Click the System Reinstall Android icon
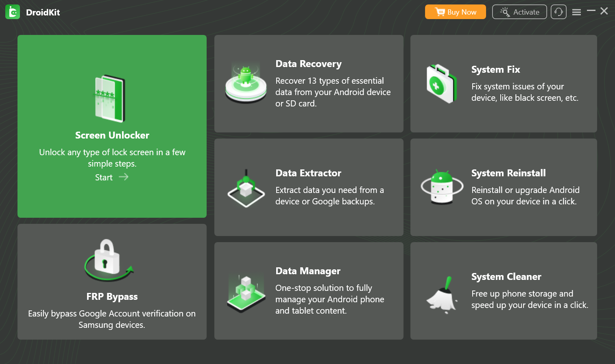This screenshot has height=364, width=615. click(x=442, y=187)
